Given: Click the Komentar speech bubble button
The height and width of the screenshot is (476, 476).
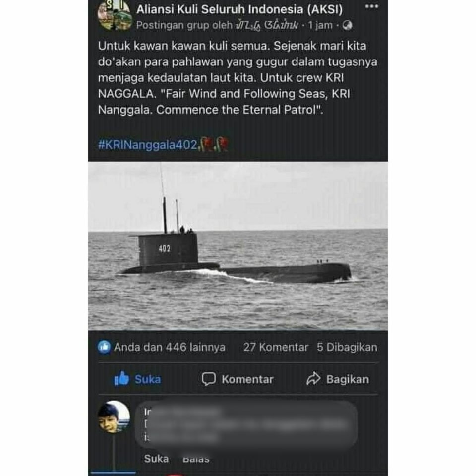Looking at the screenshot, I should click(x=238, y=379).
